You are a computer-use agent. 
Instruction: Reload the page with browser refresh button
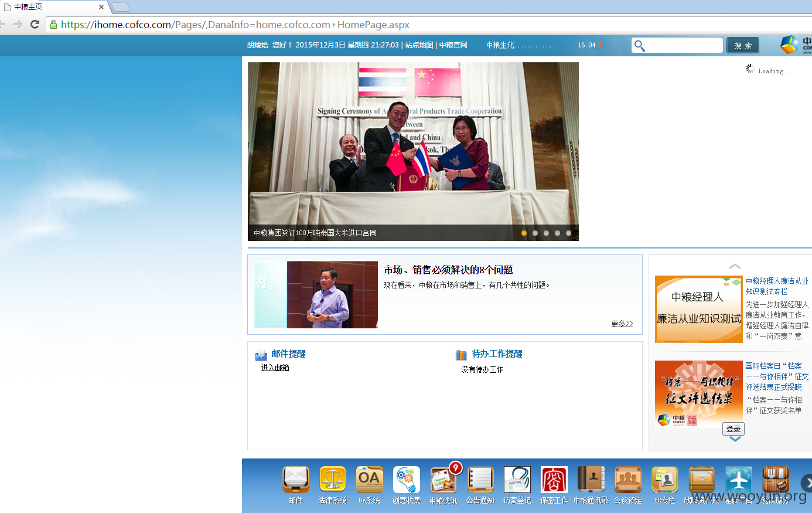point(35,24)
